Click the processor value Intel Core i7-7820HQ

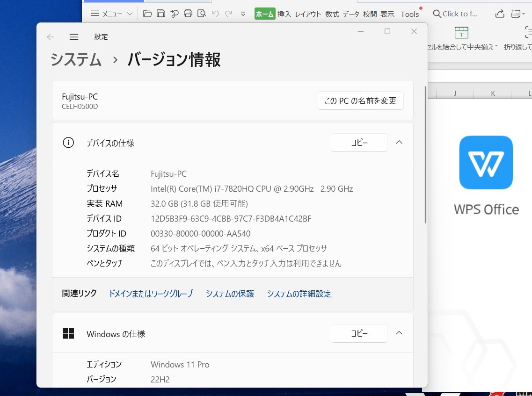click(x=252, y=189)
